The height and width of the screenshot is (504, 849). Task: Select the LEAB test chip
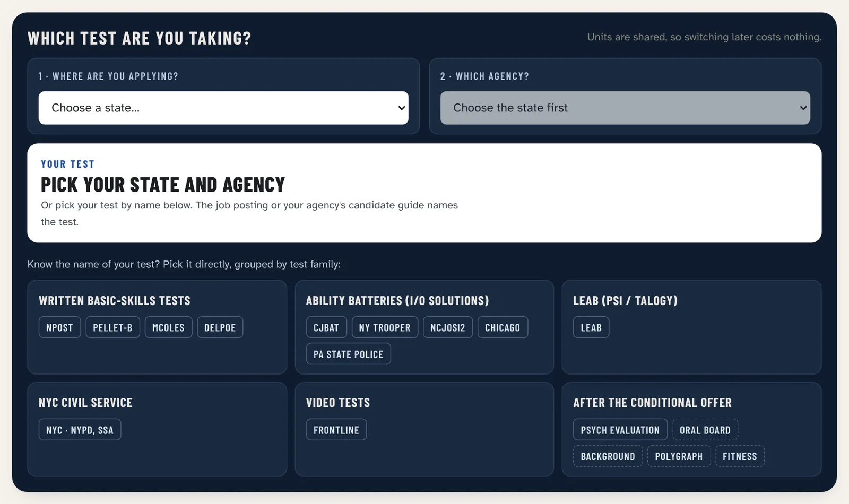(591, 327)
